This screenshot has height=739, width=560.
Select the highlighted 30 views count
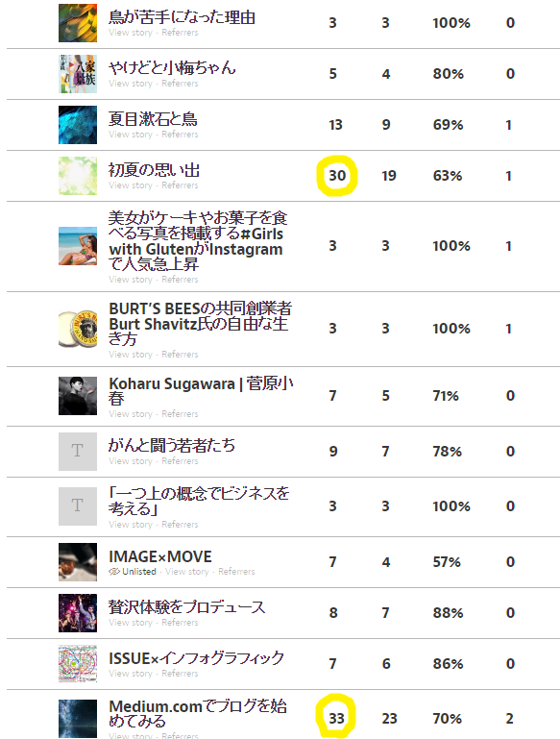pos(337,176)
